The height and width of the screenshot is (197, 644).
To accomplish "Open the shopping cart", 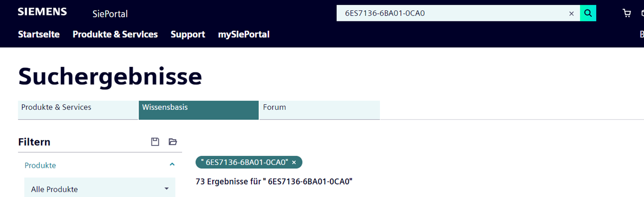I will click(x=627, y=13).
